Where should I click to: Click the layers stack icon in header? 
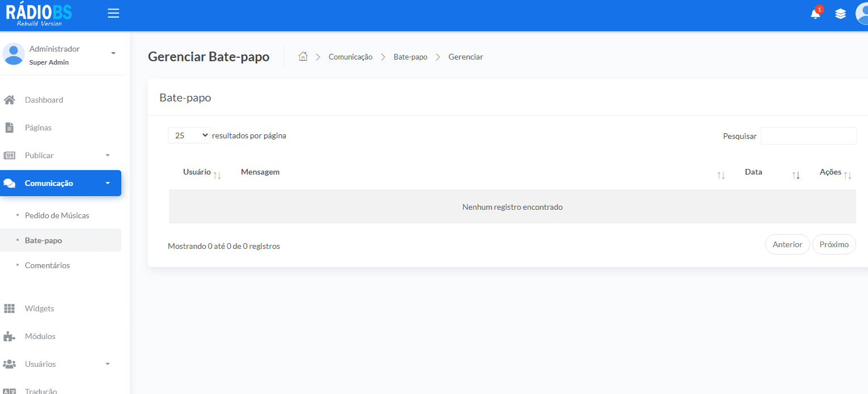click(x=840, y=14)
